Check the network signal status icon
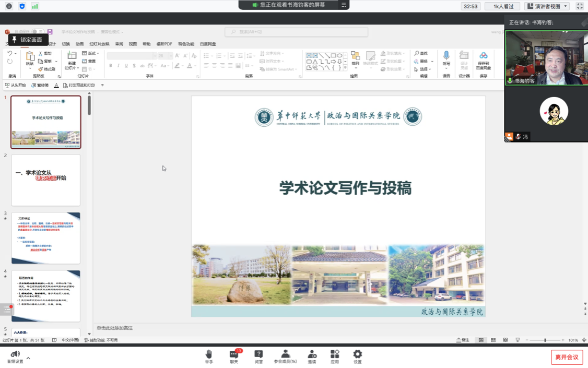 tap(35, 6)
